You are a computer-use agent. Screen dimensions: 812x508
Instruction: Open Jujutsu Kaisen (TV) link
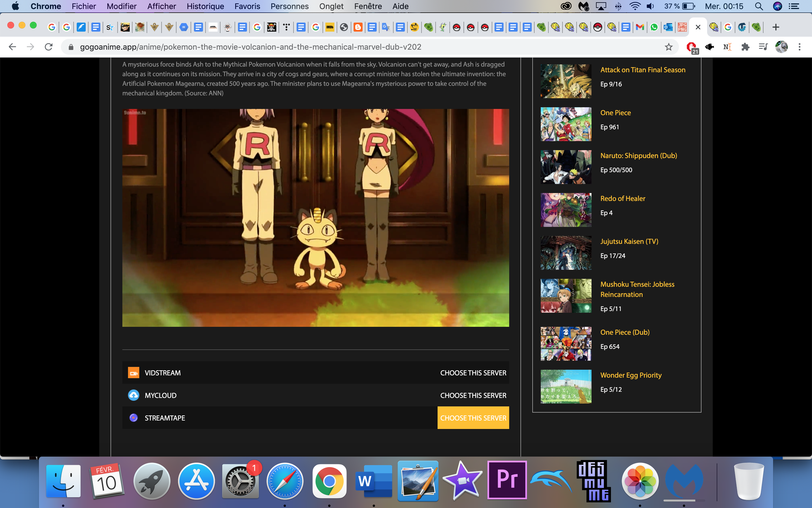pyautogui.click(x=629, y=241)
